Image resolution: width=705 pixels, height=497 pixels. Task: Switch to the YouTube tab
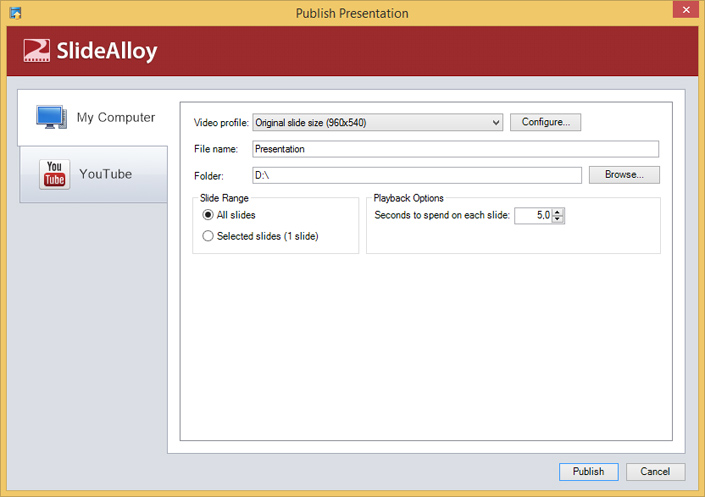94,174
